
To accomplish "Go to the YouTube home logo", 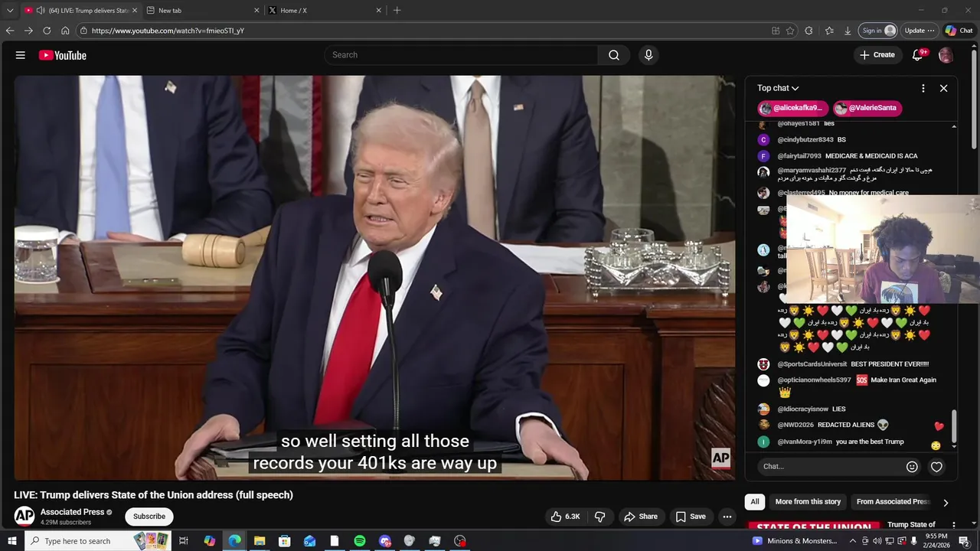I will pyautogui.click(x=63, y=55).
